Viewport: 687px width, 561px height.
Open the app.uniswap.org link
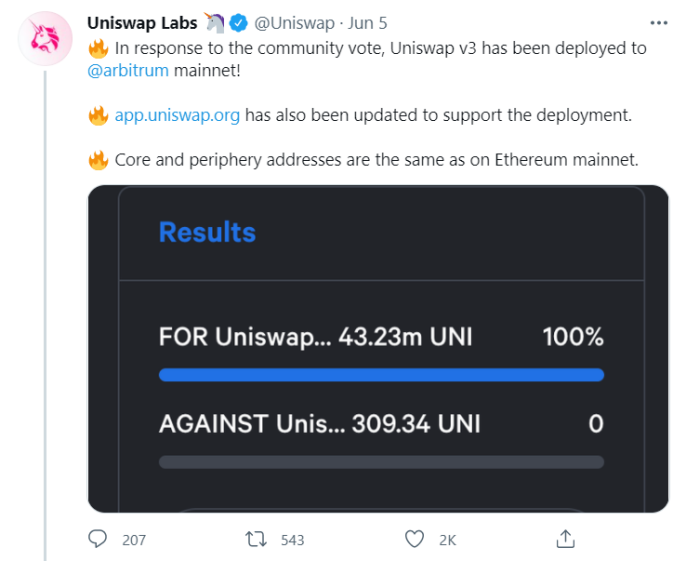177,114
